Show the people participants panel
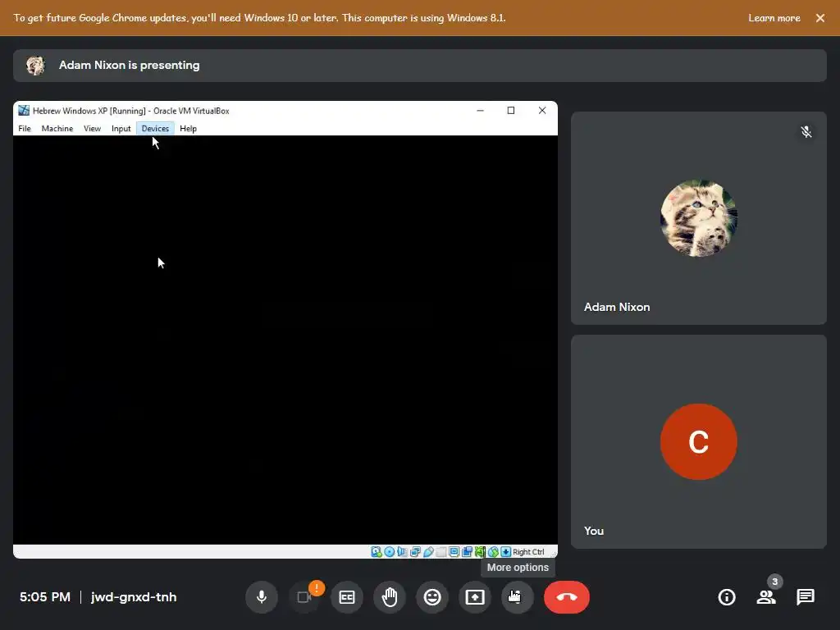 (x=766, y=597)
